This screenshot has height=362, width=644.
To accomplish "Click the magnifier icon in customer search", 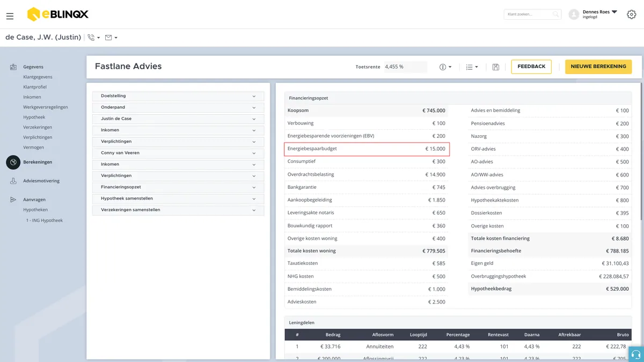I will click(x=556, y=14).
